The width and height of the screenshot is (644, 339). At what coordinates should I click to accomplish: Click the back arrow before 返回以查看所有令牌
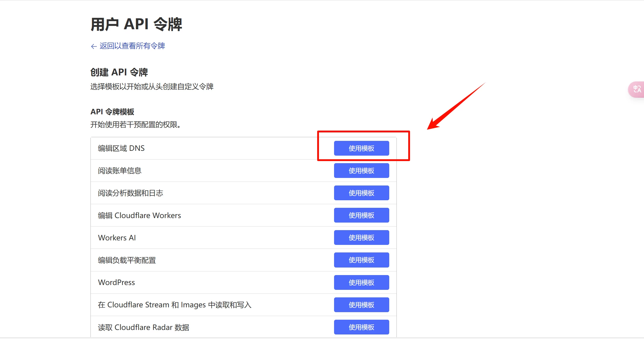(x=94, y=46)
